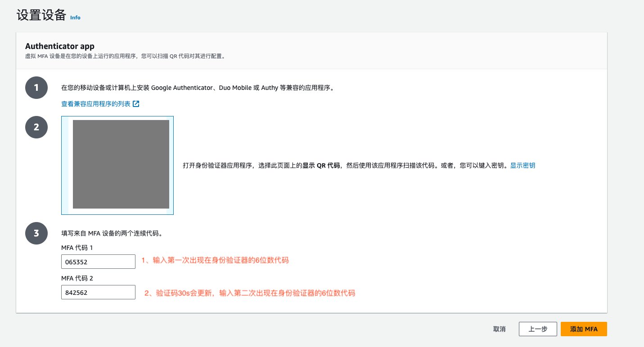644x347 pixels.
Task: Click the external link icon beside 查看兼容应用程序的列表
Action: click(136, 103)
